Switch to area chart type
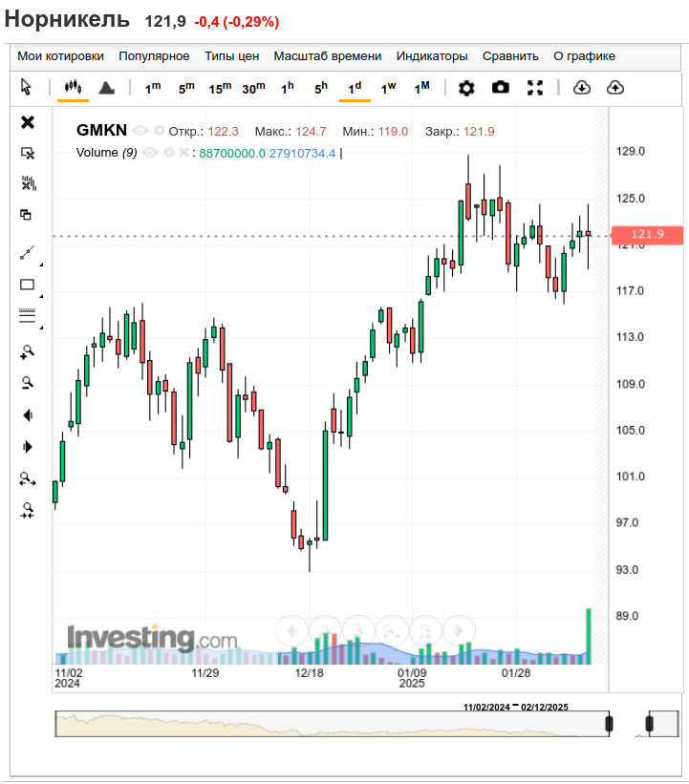689x784 pixels. pos(107,88)
